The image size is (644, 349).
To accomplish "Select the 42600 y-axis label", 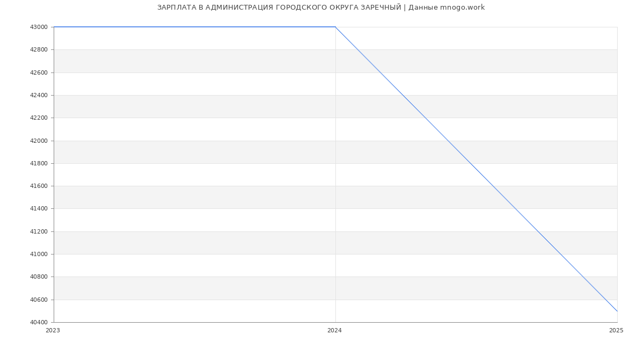I will (39, 72).
